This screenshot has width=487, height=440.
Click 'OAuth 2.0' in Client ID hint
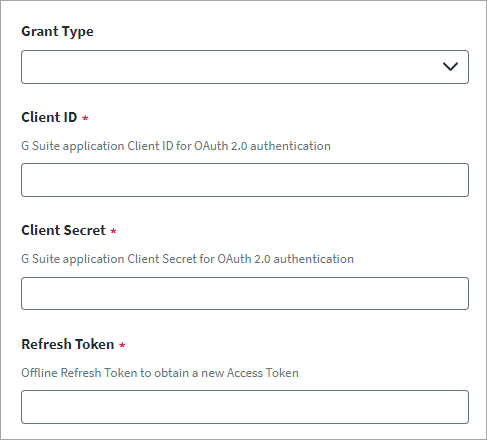[x=221, y=146]
